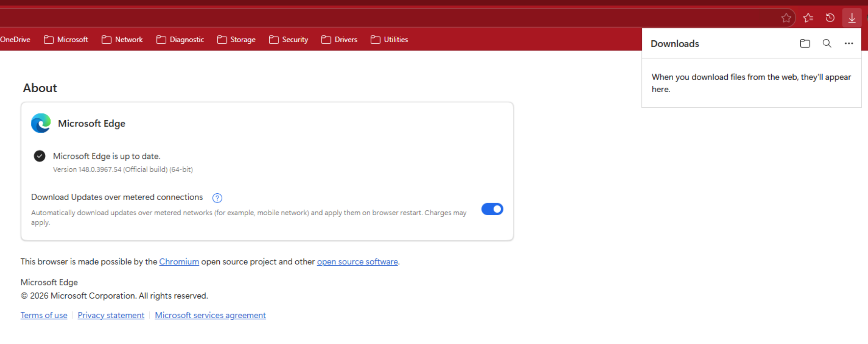Expand the Utilities favorites folder
This screenshot has height=344, width=868.
click(389, 40)
